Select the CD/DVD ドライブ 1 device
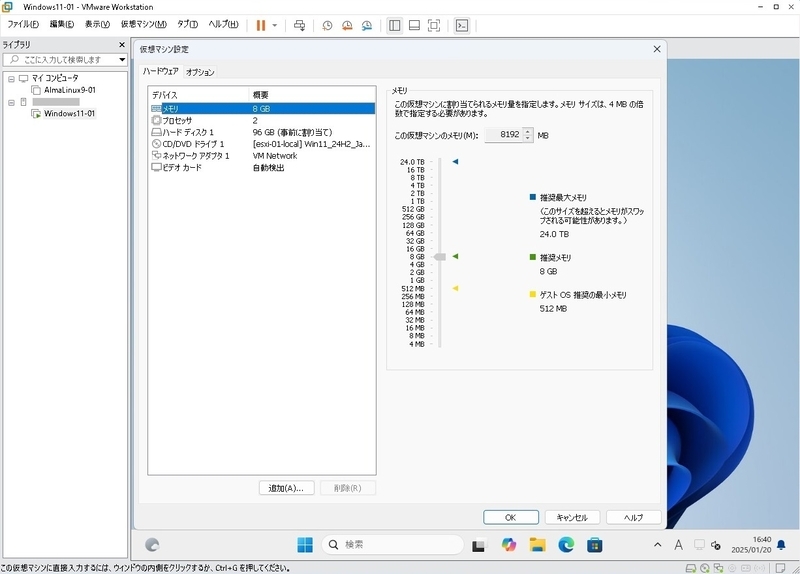This screenshot has width=800, height=574. pos(263,144)
